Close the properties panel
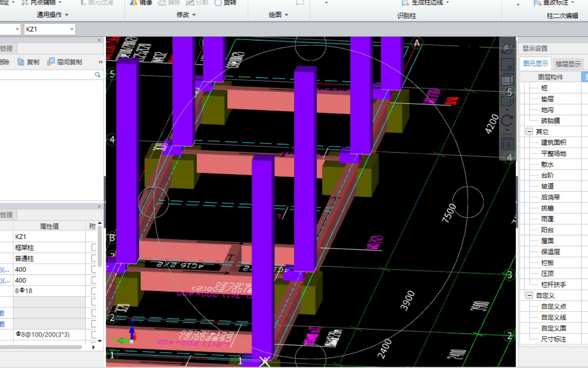 [x=99, y=207]
